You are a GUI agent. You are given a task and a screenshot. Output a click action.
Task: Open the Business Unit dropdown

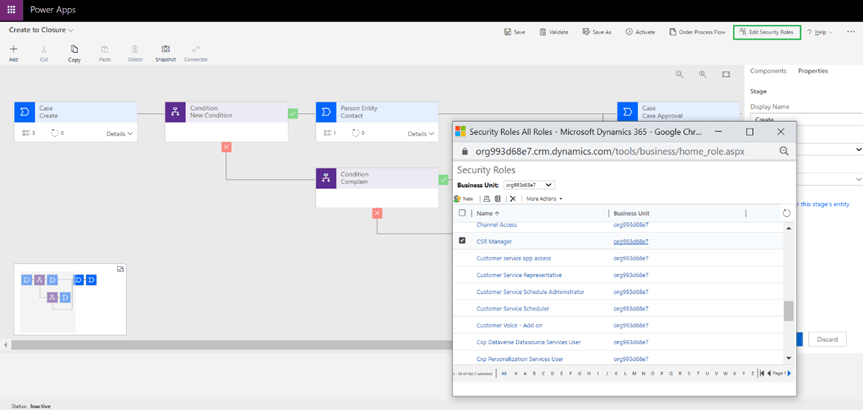[528, 185]
